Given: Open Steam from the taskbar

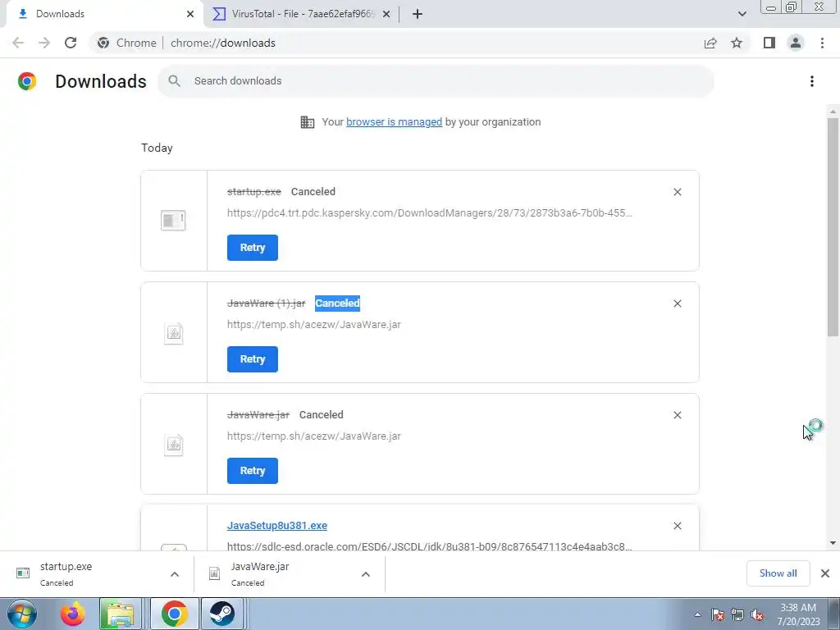Looking at the screenshot, I should click(221, 614).
